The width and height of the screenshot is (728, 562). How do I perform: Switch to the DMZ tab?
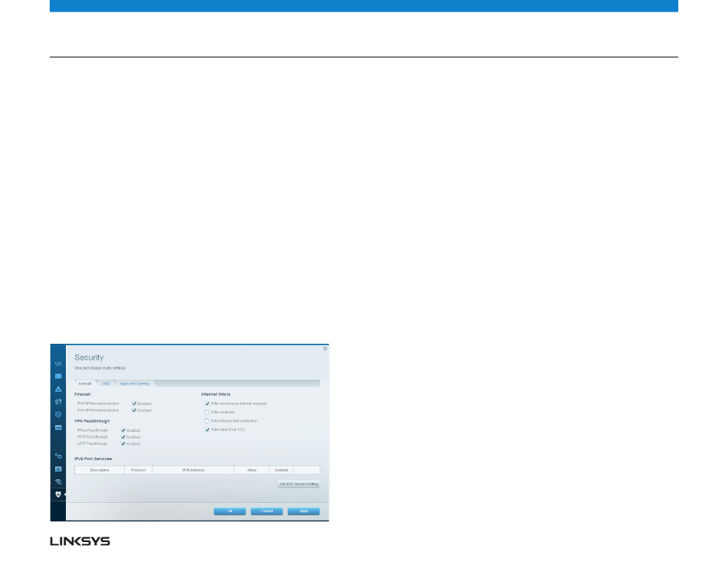pyautogui.click(x=107, y=383)
